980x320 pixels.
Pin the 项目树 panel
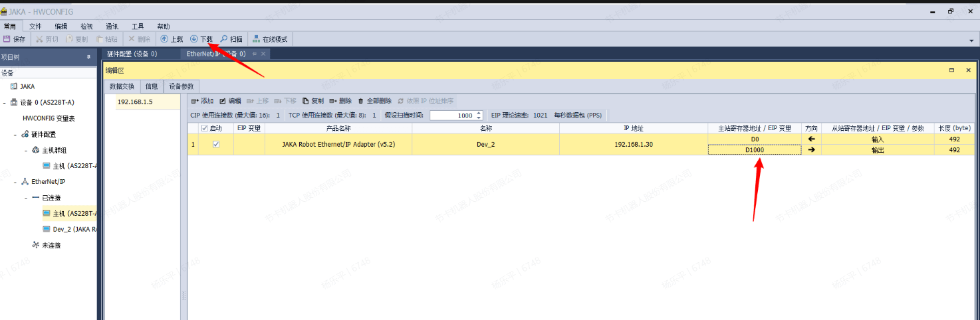[x=88, y=57]
